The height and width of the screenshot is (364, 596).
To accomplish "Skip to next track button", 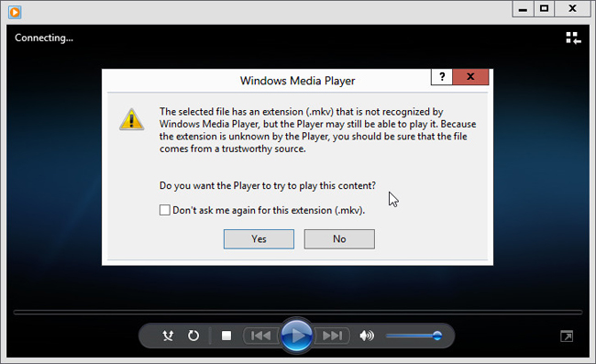I will (x=332, y=336).
